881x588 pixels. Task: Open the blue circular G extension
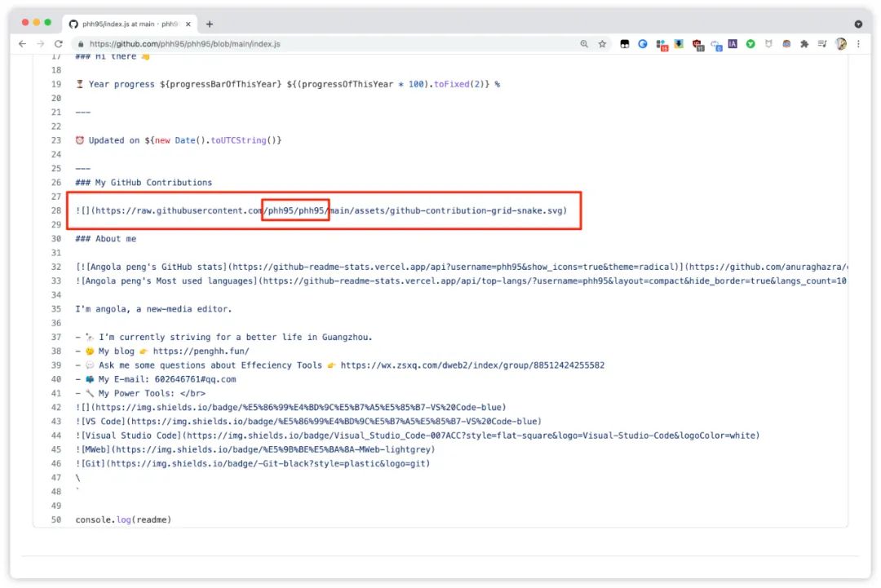(x=643, y=44)
